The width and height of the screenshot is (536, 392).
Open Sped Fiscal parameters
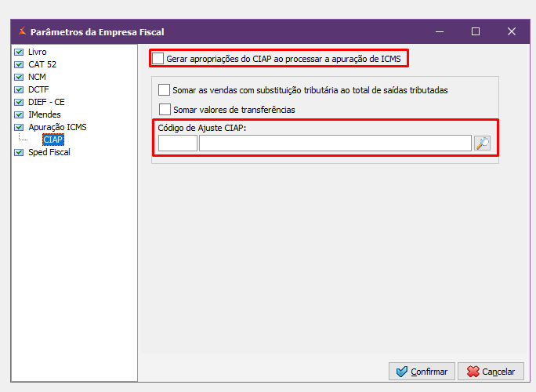point(49,152)
